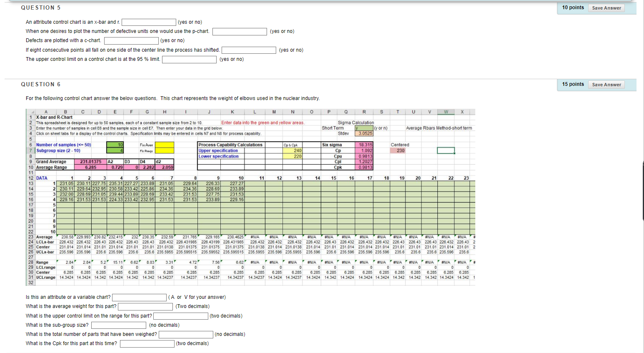
Task: Click answer field for eight consecutive points question
Action: [249, 50]
